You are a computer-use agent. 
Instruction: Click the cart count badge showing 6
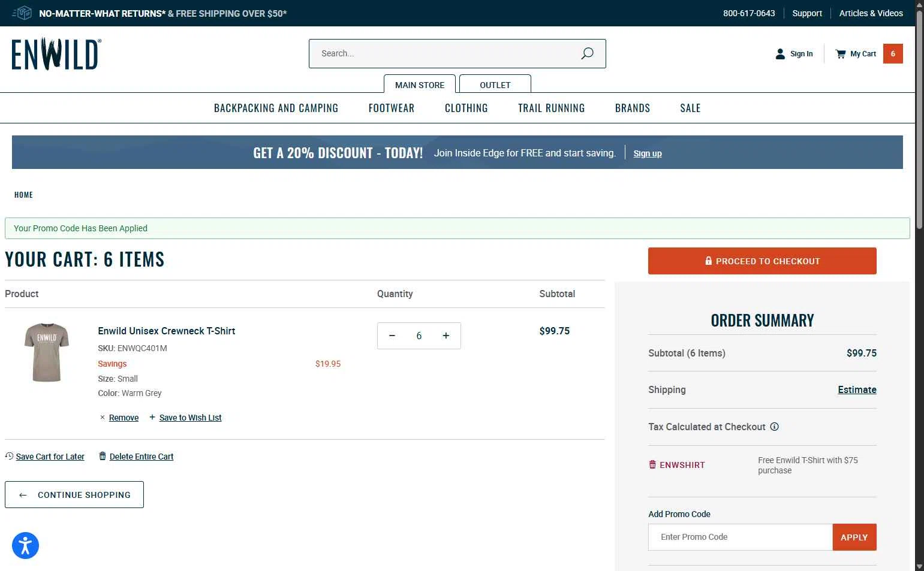coord(893,53)
